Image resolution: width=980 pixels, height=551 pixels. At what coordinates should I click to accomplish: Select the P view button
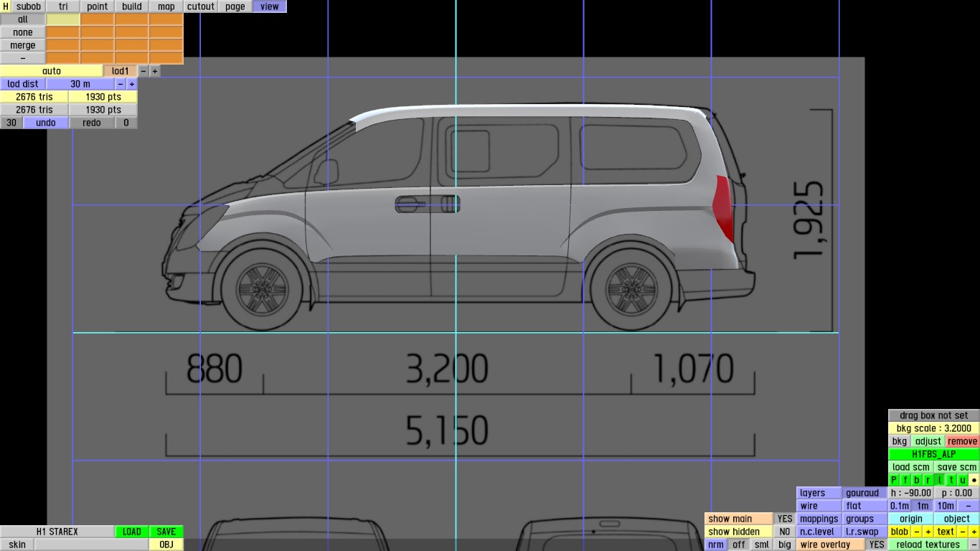click(894, 480)
